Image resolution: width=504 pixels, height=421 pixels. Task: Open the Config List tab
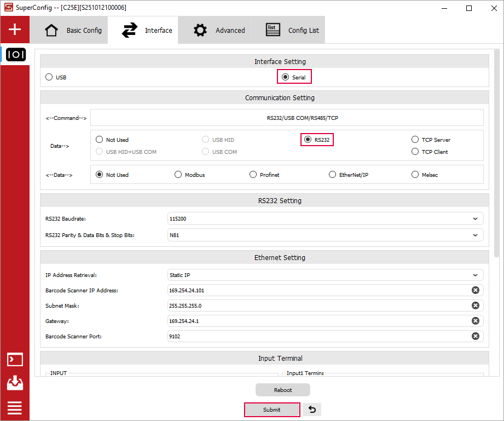[292, 30]
